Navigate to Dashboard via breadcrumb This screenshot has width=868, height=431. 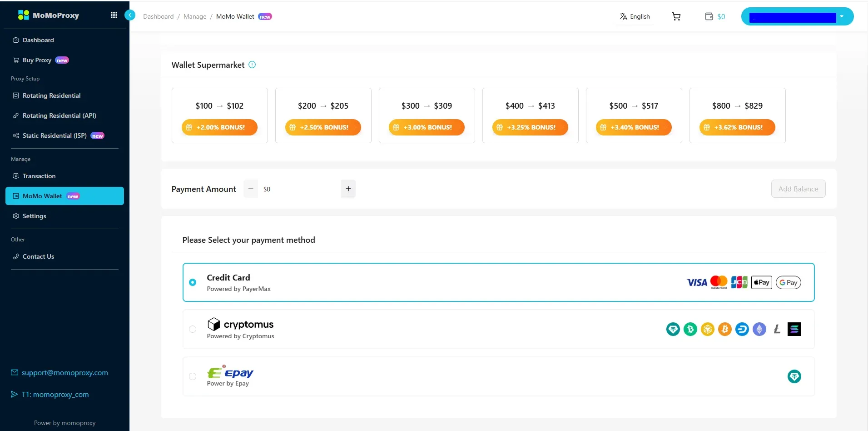pyautogui.click(x=158, y=16)
